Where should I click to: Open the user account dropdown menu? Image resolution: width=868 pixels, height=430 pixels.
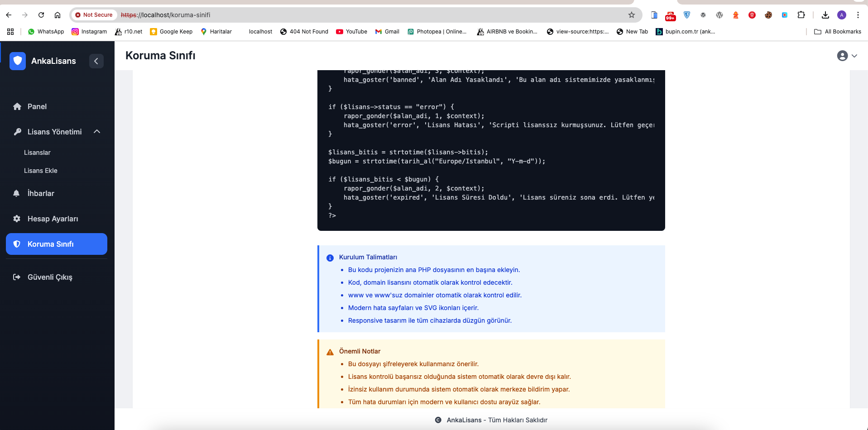[847, 56]
